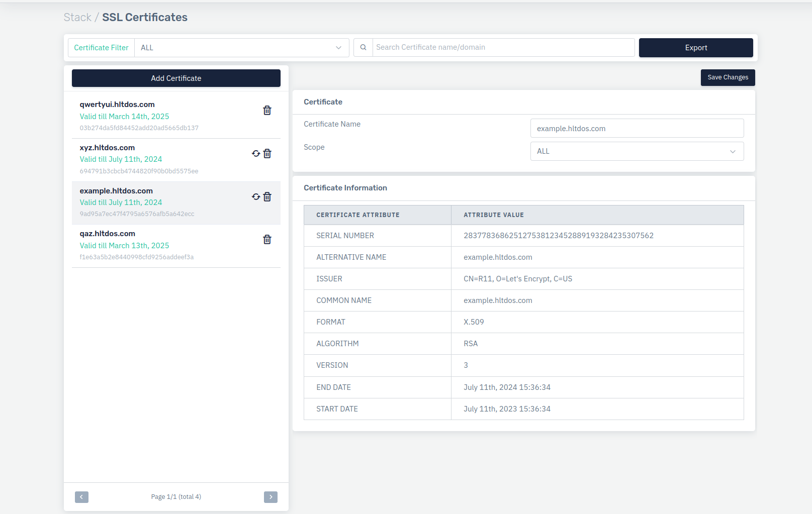Click the ATTRIBUTE VALUE column header
Viewport: 812px width, 514px height.
[x=494, y=215]
